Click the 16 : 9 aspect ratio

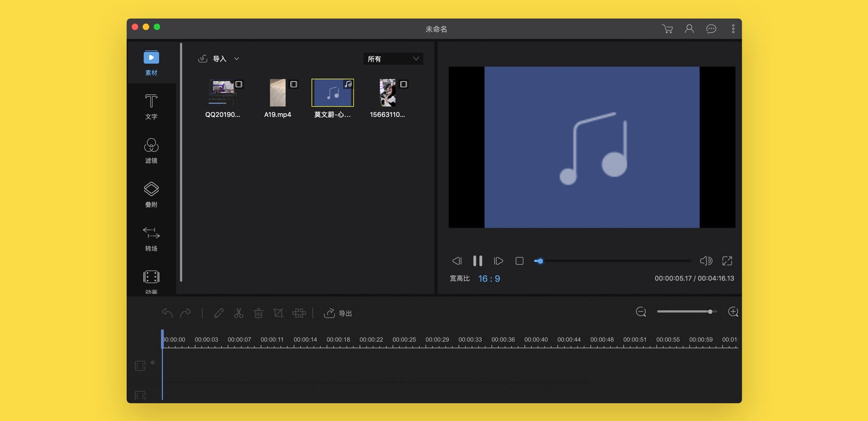(x=489, y=279)
